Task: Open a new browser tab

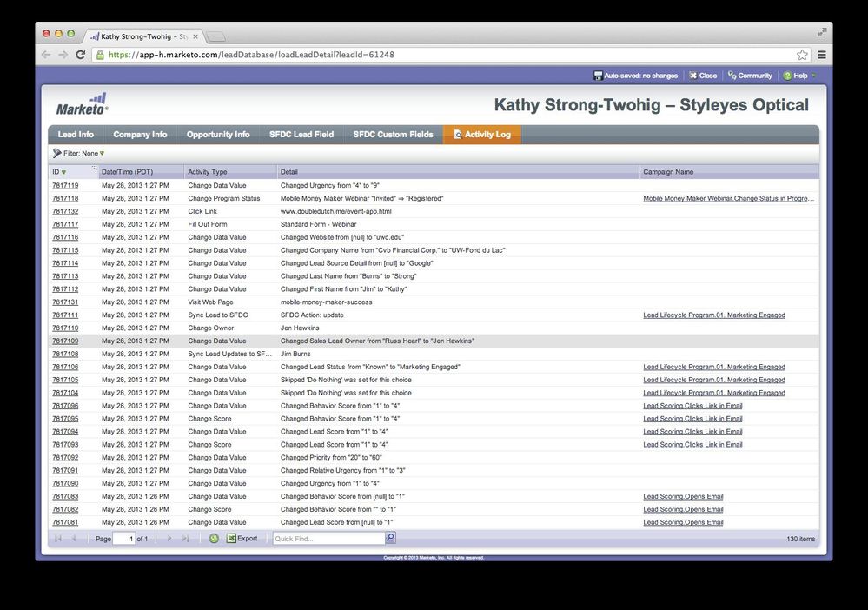Action: coord(215,37)
